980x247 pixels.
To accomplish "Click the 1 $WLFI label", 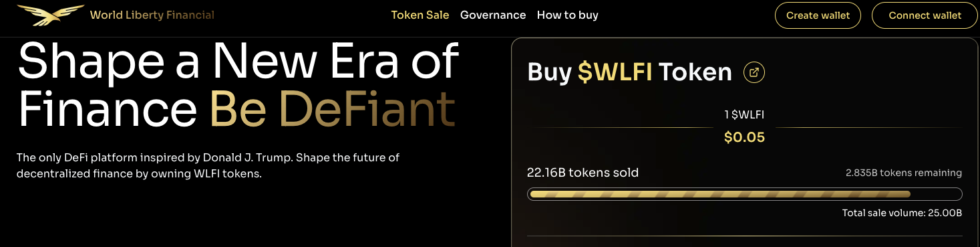I will [744, 115].
